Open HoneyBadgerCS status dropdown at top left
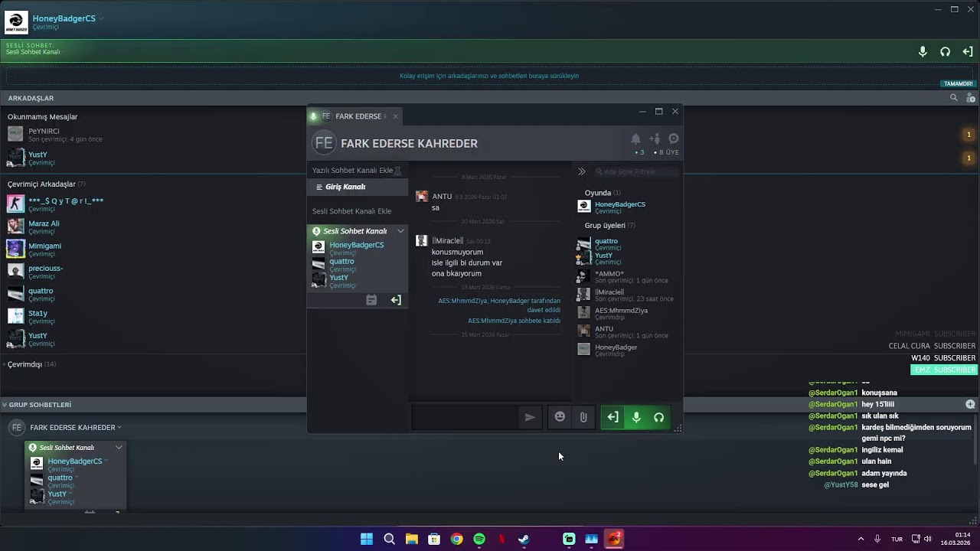 click(x=101, y=18)
